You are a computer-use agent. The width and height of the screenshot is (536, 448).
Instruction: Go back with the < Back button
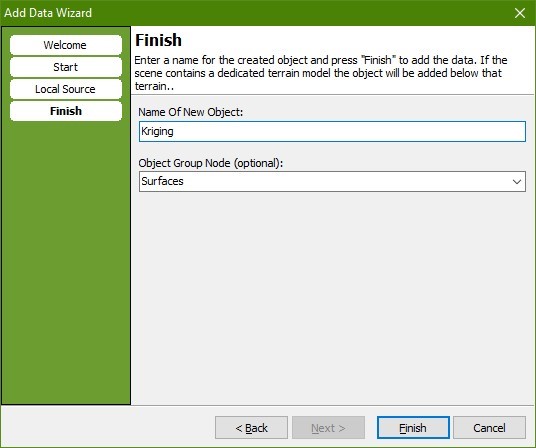pyautogui.click(x=251, y=427)
